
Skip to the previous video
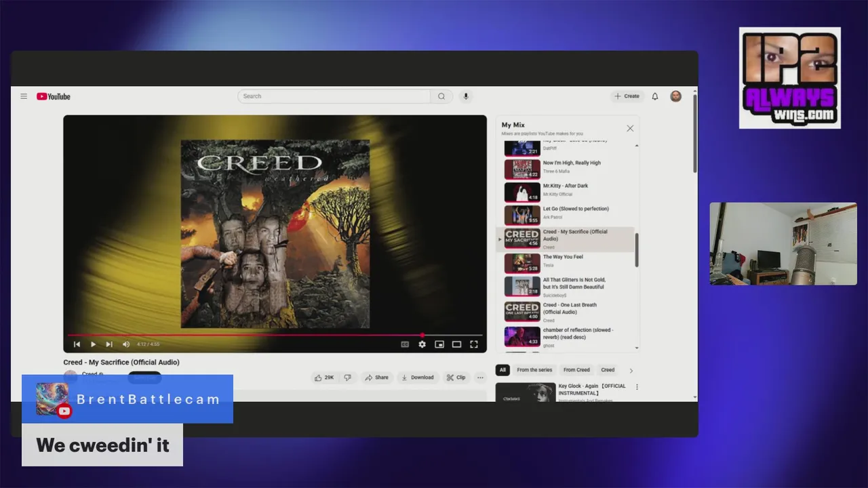click(77, 344)
